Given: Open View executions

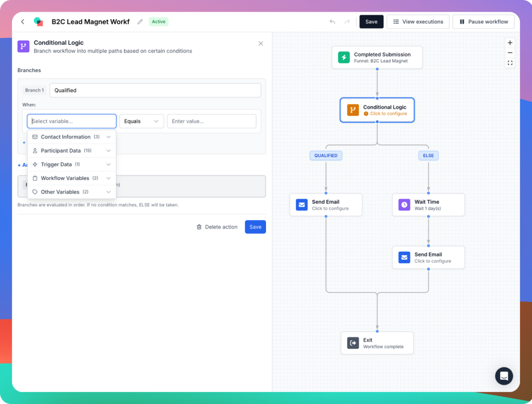Looking at the screenshot, I should tap(418, 21).
